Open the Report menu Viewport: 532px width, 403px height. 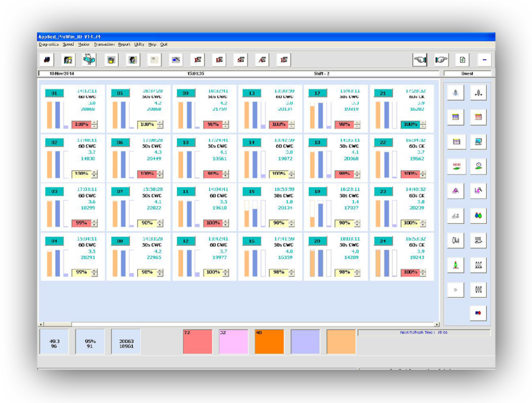(x=124, y=44)
